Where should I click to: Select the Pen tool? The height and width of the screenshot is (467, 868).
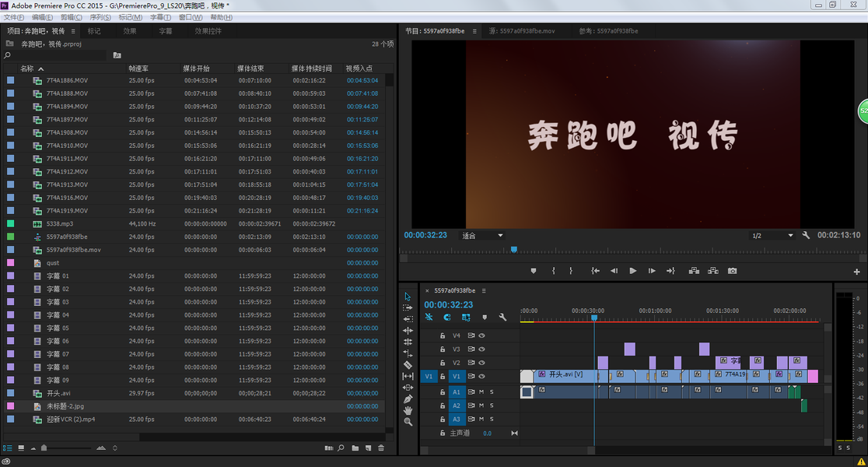pos(408,399)
